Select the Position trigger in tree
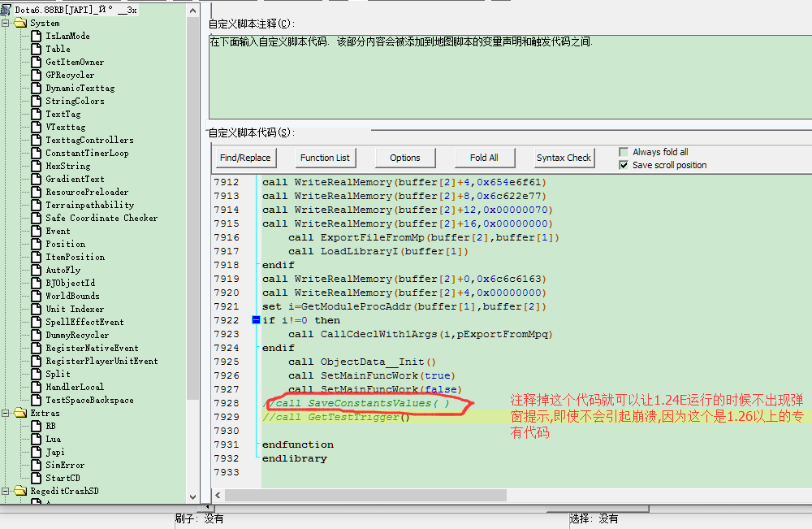Screen dimensions: 812x529 click(65, 244)
